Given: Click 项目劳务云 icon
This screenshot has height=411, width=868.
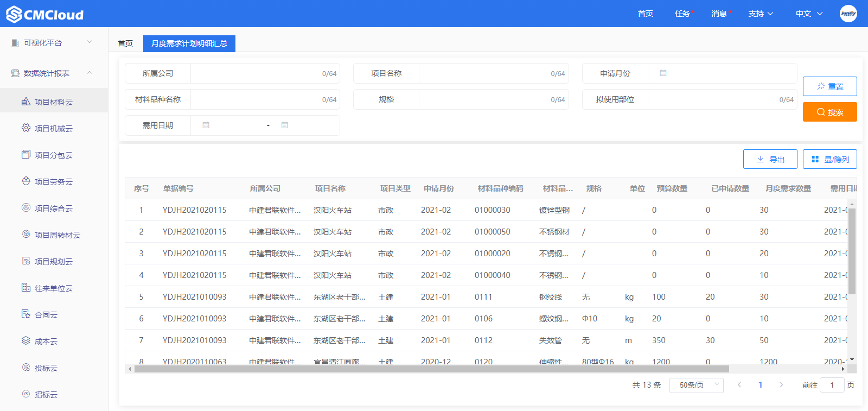Looking at the screenshot, I should click(x=26, y=181).
